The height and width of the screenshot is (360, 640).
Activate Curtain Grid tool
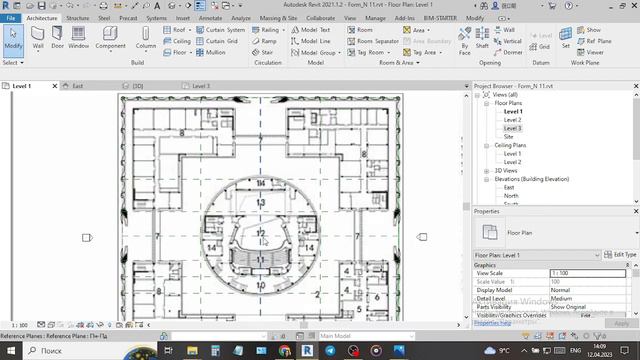(x=217, y=41)
